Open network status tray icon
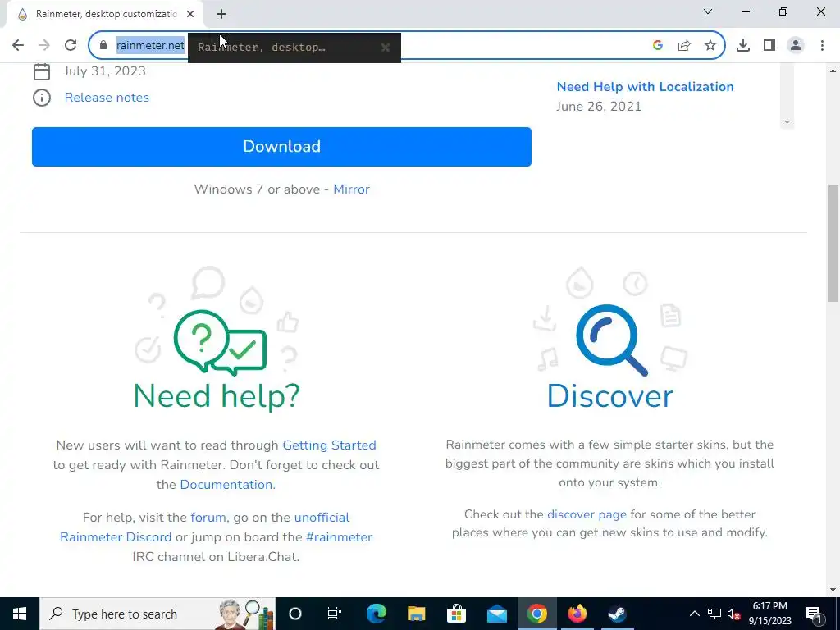The height and width of the screenshot is (630, 840). pyautogui.click(x=714, y=614)
